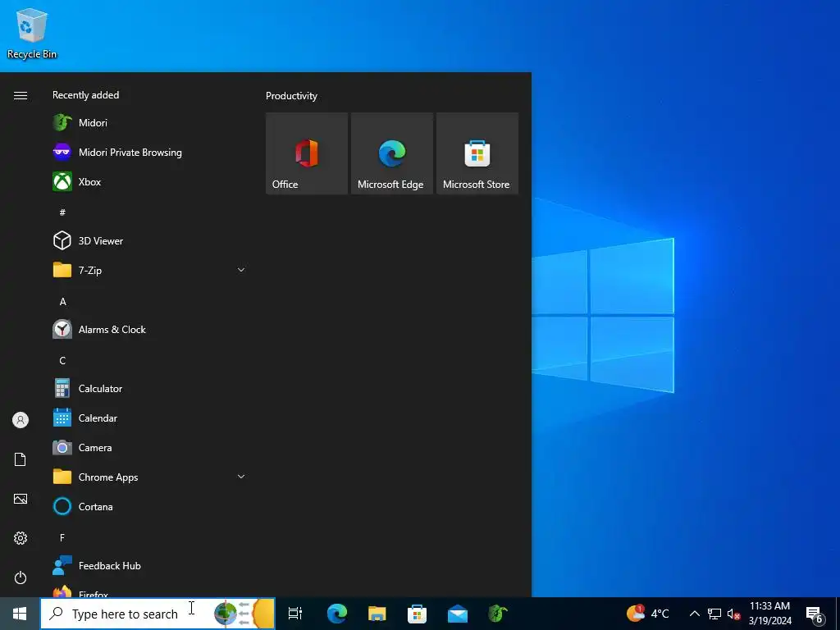
Task: Open Feedback Hub
Action: pos(149,566)
